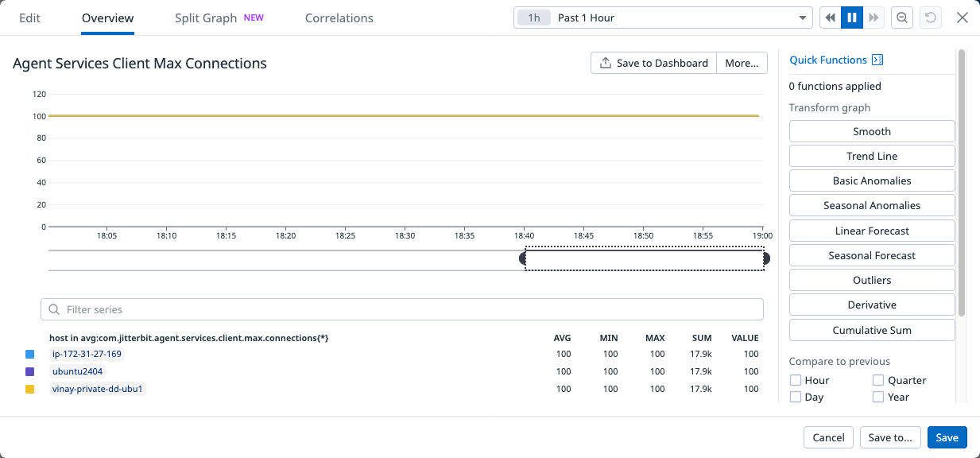Click the reset time frame icon

(930, 17)
